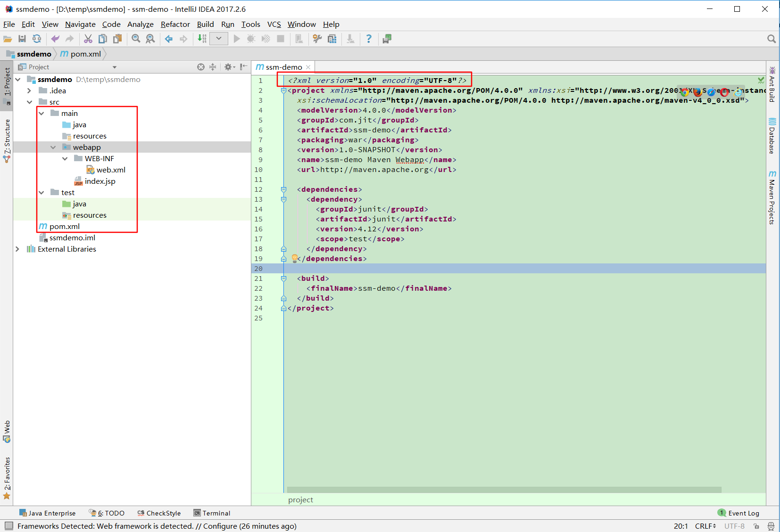The width and height of the screenshot is (780, 532).
Task: Collapse the test folder node
Action: (x=41, y=192)
